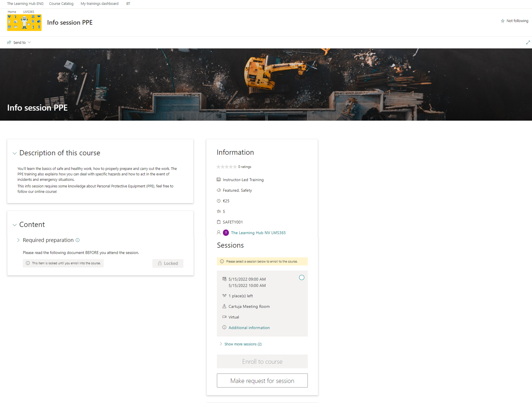This screenshot has height=403, width=532.
Task: Click the 0 ratings text
Action: click(x=245, y=167)
